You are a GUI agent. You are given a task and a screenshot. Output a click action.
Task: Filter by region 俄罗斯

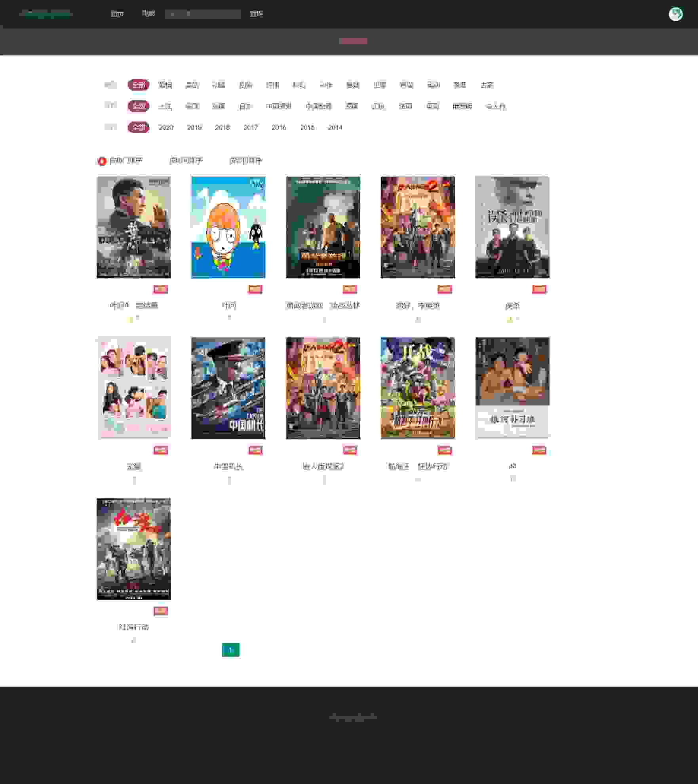tap(462, 106)
